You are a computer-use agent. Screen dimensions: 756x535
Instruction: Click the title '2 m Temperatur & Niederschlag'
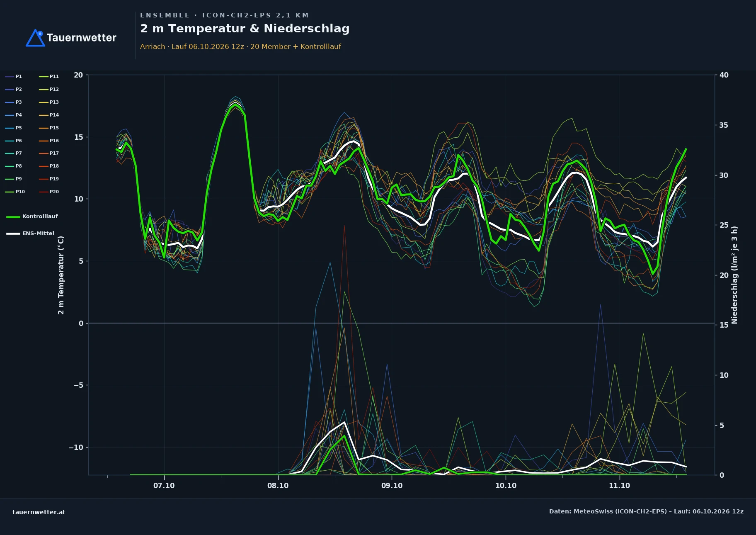point(245,29)
